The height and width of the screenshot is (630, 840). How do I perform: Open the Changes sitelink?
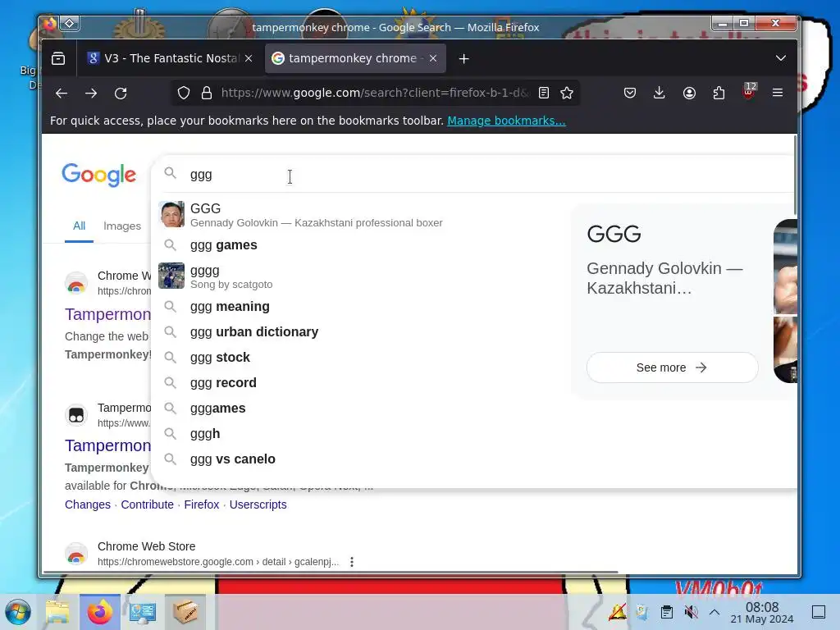pos(88,504)
